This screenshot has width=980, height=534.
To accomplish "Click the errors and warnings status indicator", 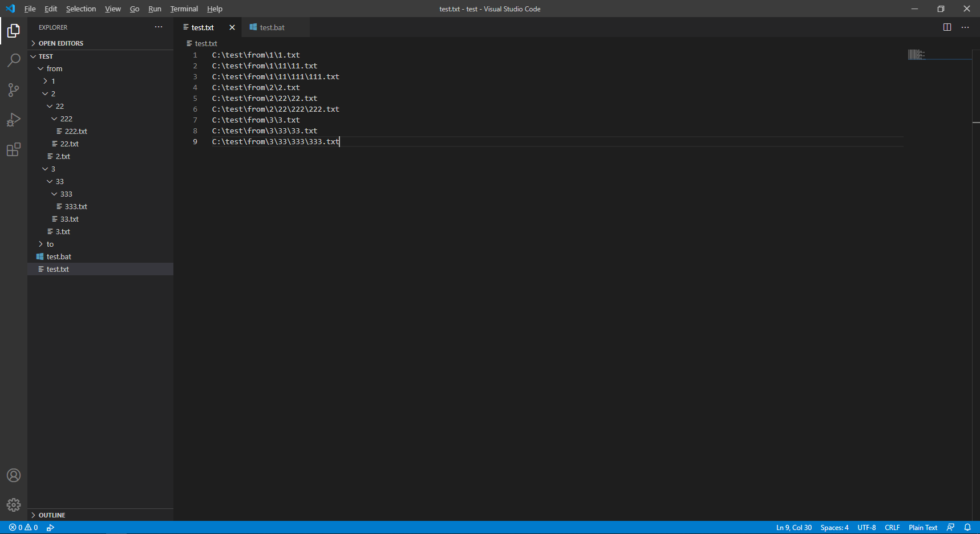I will [x=23, y=528].
